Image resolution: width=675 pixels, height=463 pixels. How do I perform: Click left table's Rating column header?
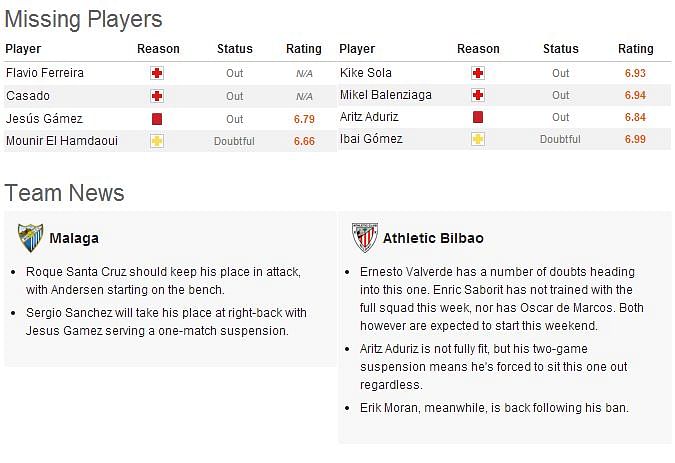304,49
